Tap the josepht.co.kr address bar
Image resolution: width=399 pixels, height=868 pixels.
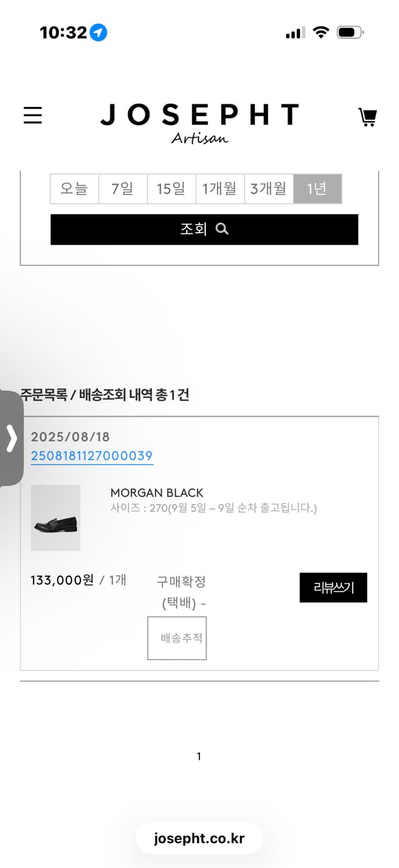pyautogui.click(x=199, y=837)
